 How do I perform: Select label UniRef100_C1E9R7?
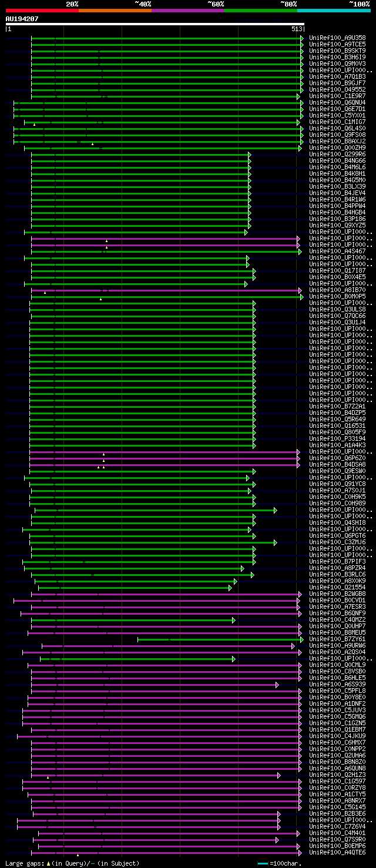(x=337, y=96)
